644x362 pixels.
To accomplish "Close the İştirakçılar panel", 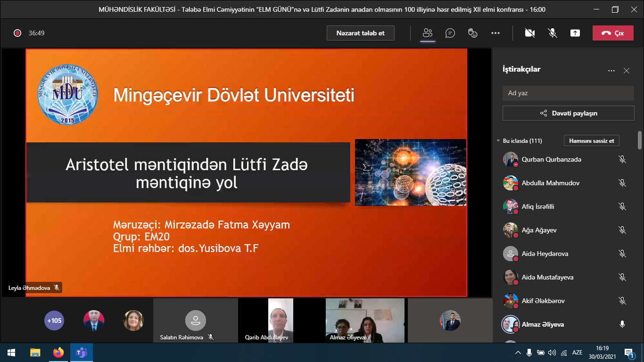I will [x=627, y=71].
